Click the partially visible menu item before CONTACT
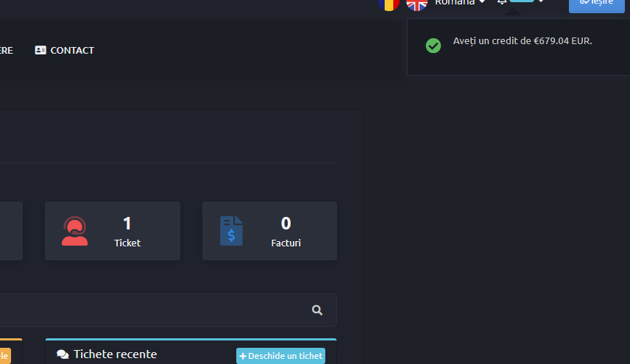Viewport: 630px width, 364px height. coord(7,50)
